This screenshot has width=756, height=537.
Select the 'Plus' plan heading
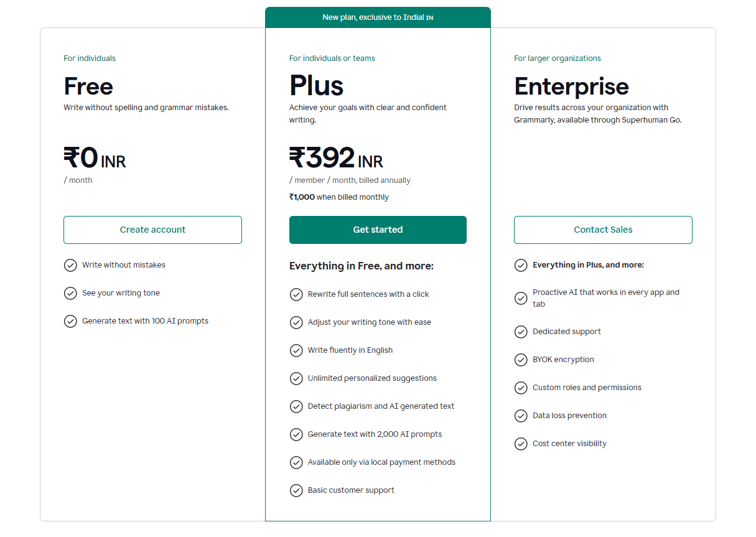click(x=316, y=86)
